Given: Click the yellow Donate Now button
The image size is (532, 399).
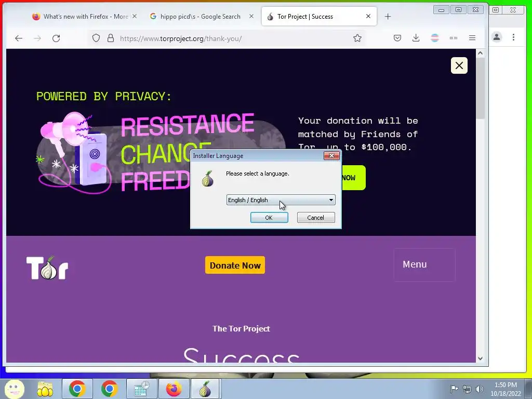Looking at the screenshot, I should tap(235, 265).
